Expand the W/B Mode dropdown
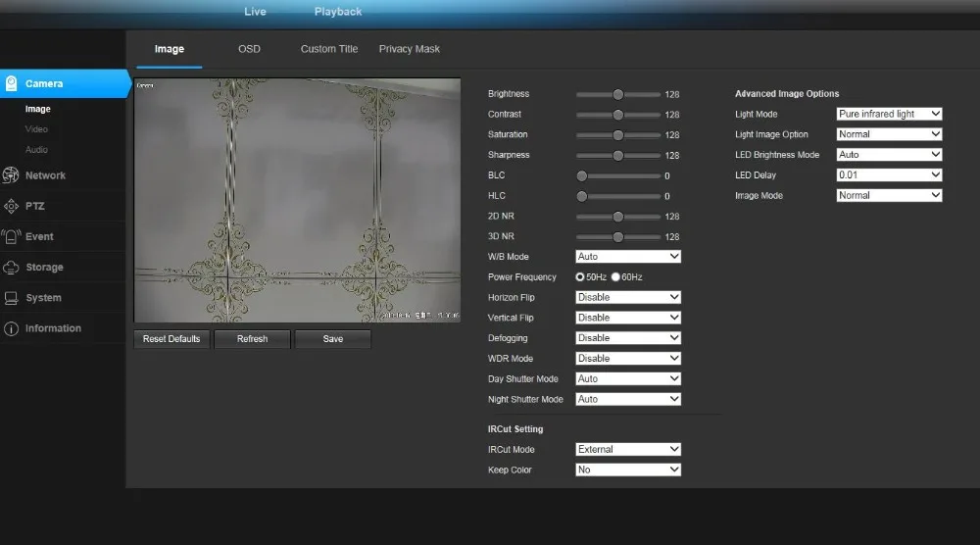Screen dimensions: 980x545 click(x=628, y=256)
